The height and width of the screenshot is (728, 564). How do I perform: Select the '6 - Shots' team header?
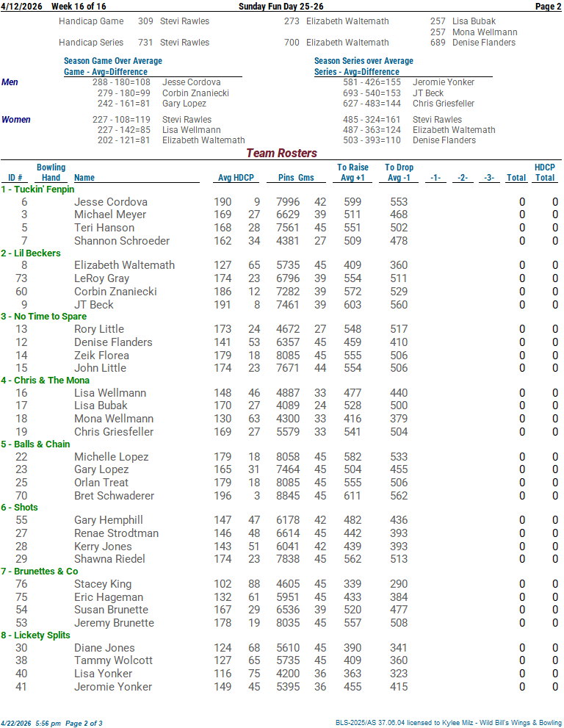tap(20, 508)
